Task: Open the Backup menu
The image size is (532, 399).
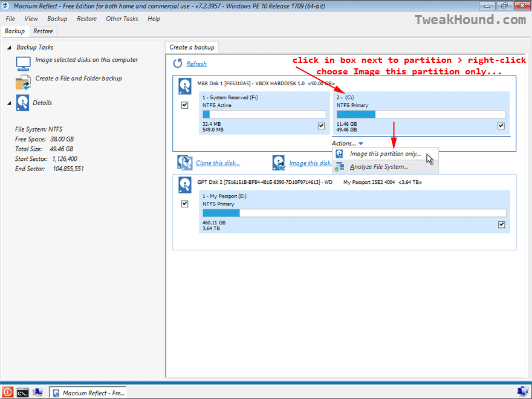Action: [57, 19]
